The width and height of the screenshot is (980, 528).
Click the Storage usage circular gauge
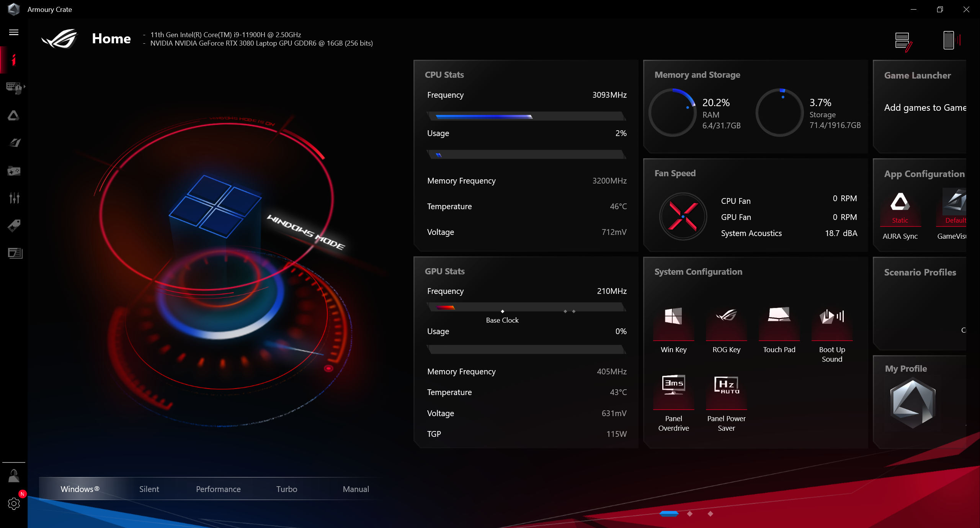(x=780, y=113)
